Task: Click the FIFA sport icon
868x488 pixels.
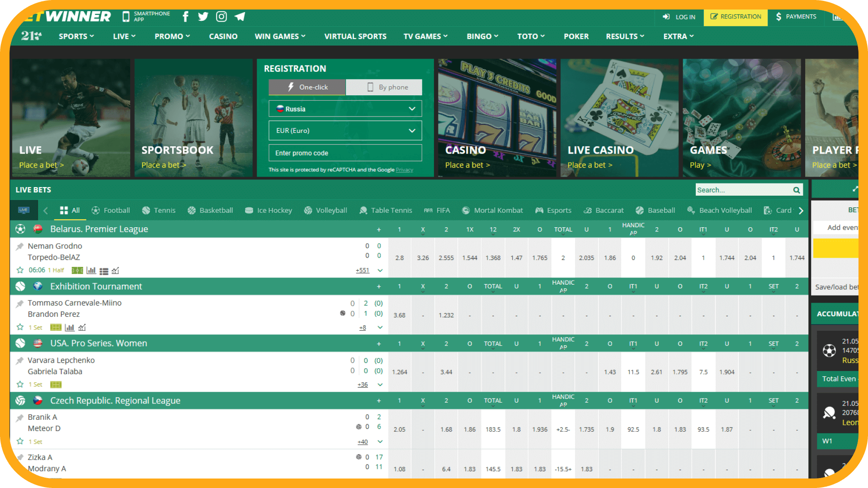Action: [427, 210]
